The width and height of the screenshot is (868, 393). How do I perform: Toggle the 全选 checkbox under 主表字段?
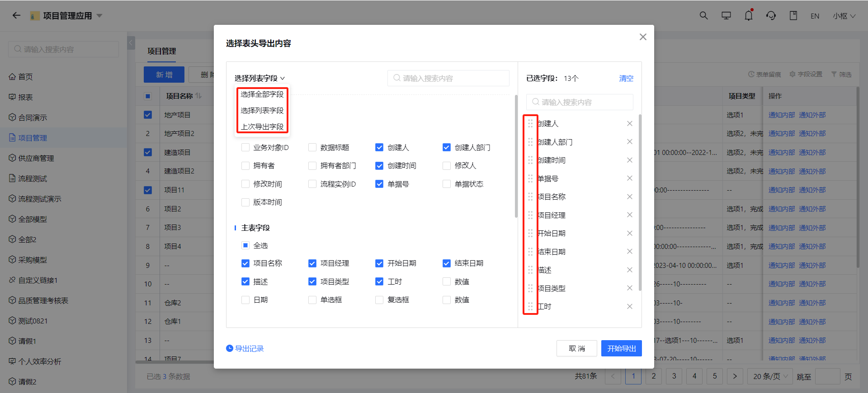[245, 245]
